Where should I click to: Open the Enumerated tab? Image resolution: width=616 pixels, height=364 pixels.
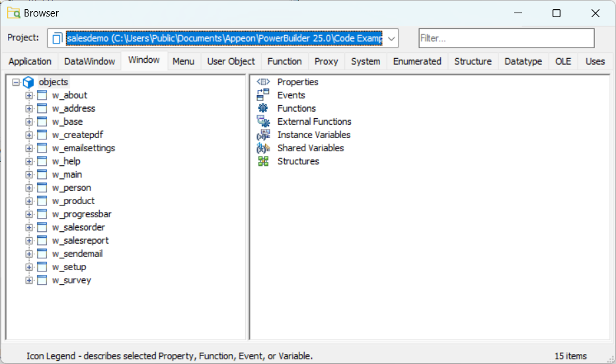(416, 61)
